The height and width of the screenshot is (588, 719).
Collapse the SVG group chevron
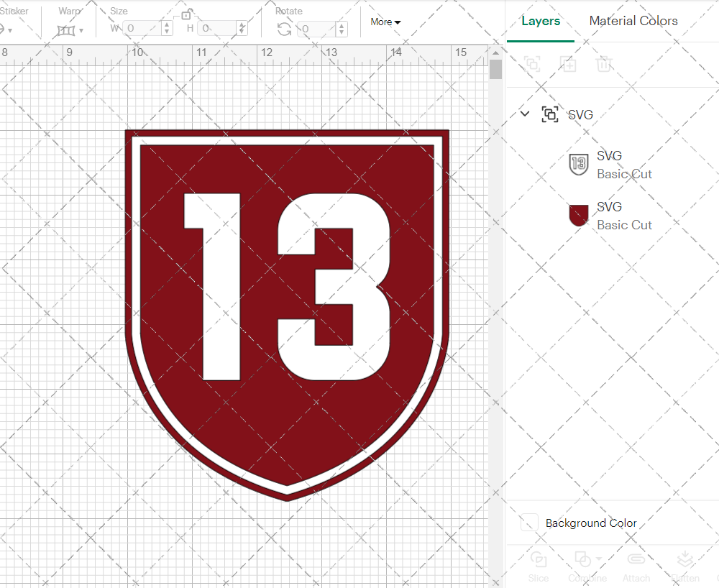point(525,114)
